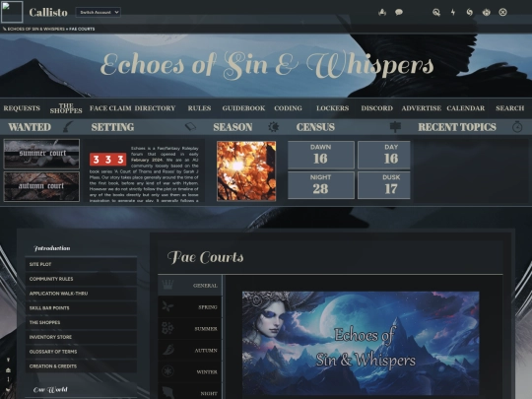Open Discord in navigation bar
532x399 pixels.
click(377, 108)
